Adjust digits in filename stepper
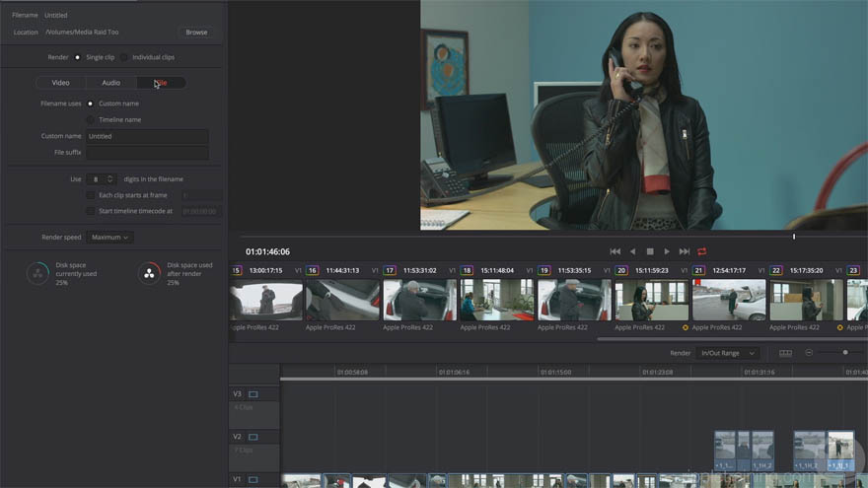This screenshot has width=868, height=488. coord(109,179)
